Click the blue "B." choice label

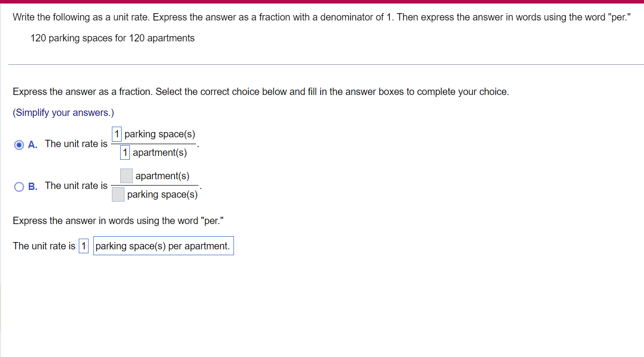click(x=32, y=186)
